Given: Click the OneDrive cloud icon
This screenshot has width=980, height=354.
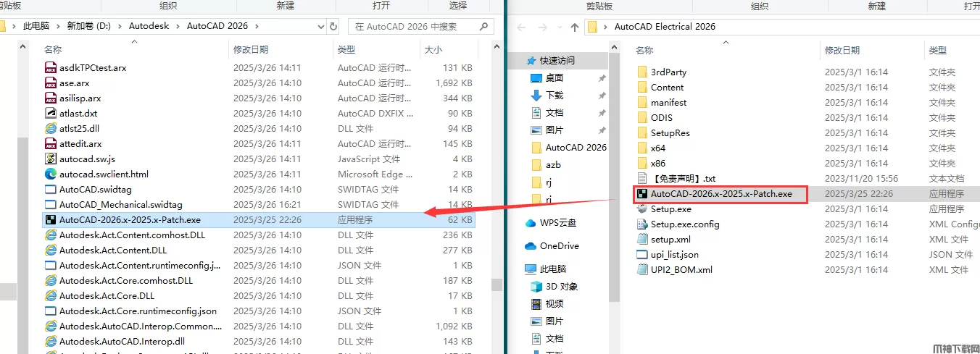Looking at the screenshot, I should [531, 245].
